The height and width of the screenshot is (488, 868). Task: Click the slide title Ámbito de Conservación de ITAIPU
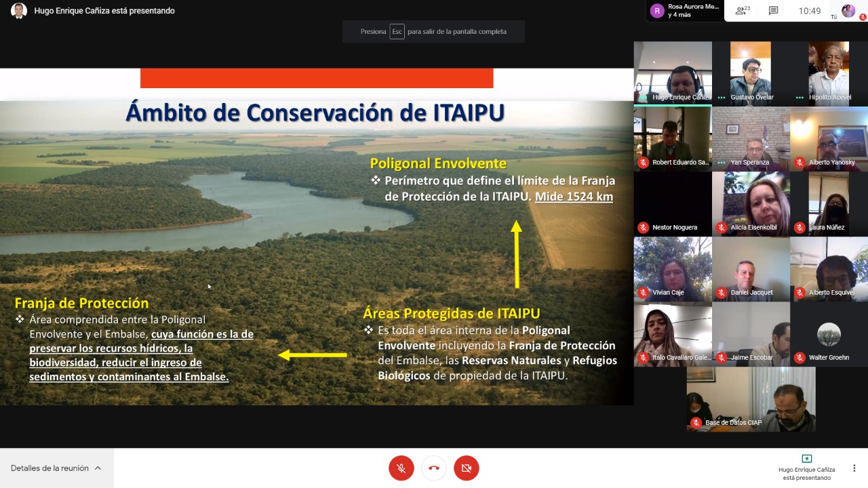point(315,113)
